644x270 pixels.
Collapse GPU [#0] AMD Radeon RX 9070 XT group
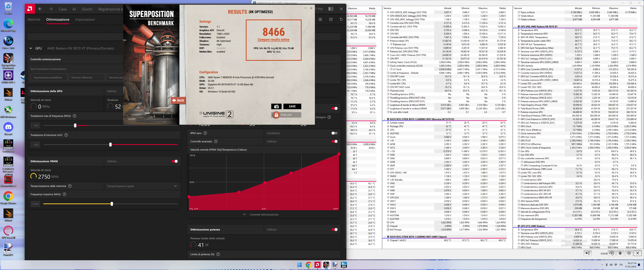(515, 27)
